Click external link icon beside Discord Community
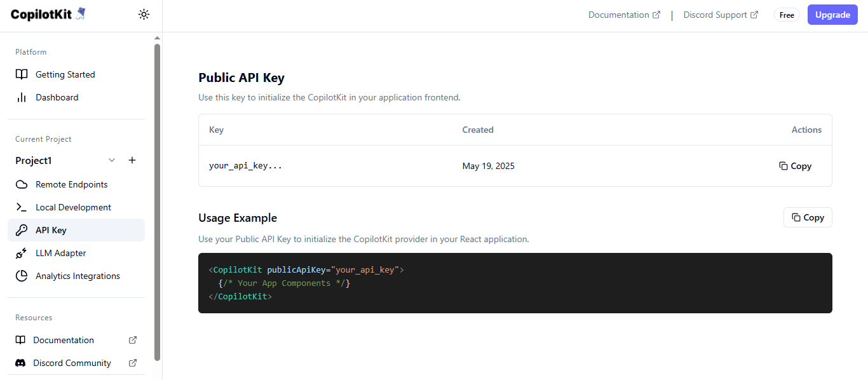868x380 pixels. coord(133,363)
